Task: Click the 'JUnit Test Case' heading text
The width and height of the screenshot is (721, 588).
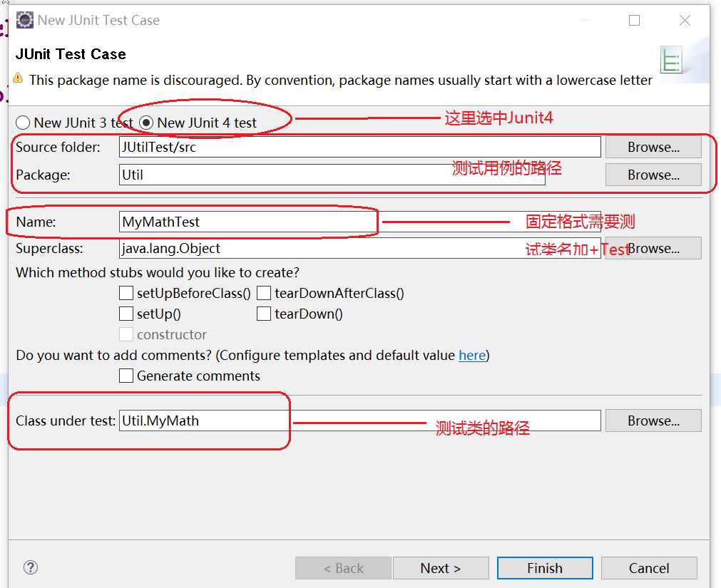Action: (x=71, y=54)
